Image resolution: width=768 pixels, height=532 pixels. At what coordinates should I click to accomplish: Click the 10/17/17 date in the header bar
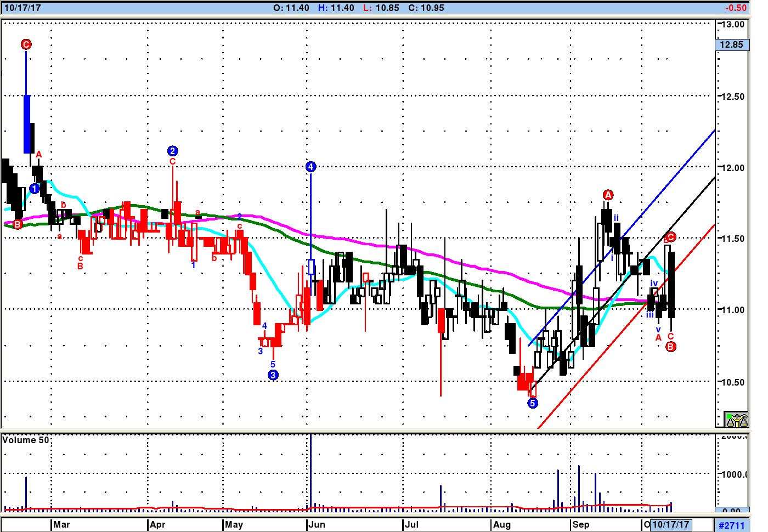pyautogui.click(x=22, y=8)
